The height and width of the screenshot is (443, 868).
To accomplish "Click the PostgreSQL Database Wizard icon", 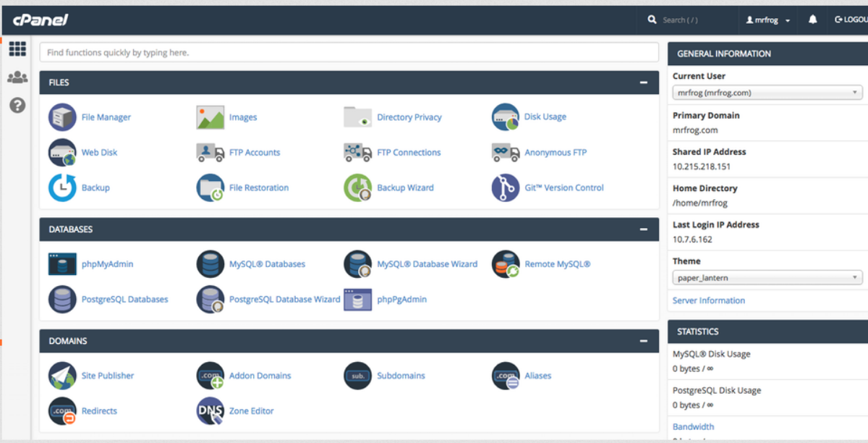I will pos(210,299).
